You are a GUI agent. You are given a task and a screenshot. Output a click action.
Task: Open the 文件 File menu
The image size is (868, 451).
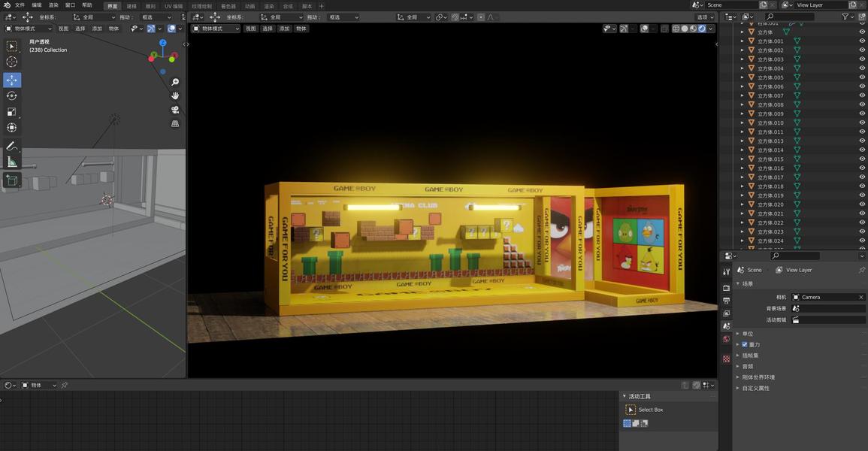[x=20, y=5]
